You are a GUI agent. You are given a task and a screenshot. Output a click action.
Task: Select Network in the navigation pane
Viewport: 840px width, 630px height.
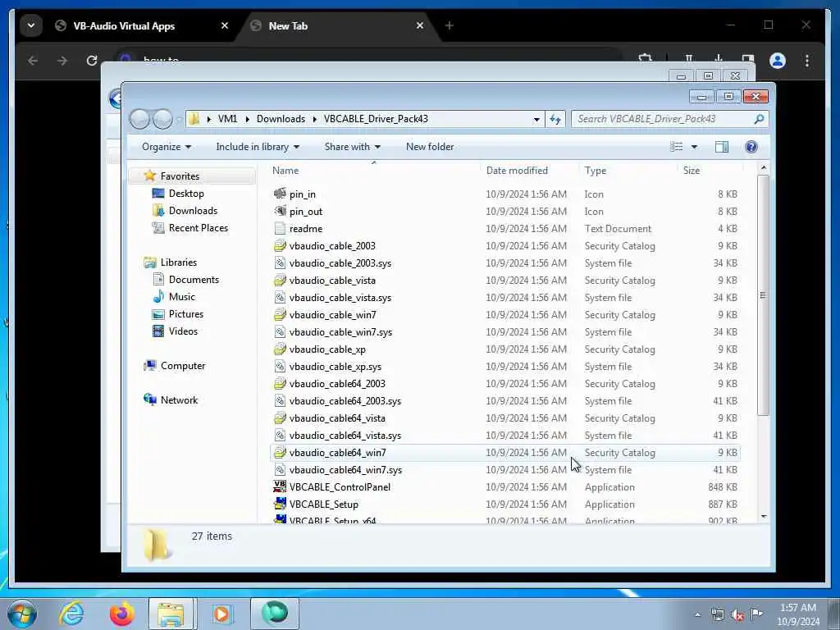pyautogui.click(x=171, y=400)
